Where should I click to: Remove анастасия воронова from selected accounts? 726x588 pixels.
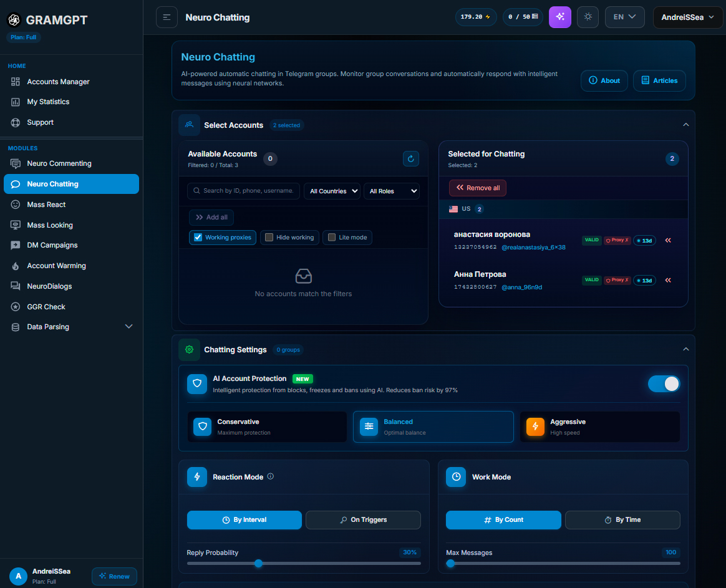click(x=668, y=240)
